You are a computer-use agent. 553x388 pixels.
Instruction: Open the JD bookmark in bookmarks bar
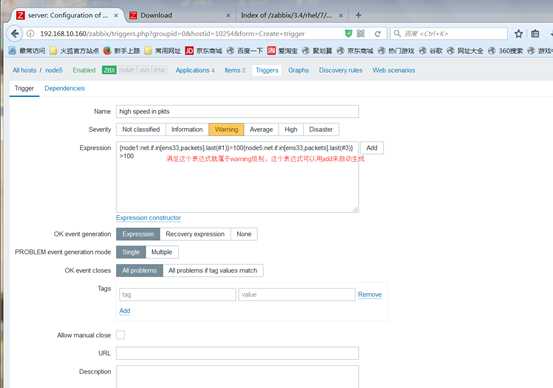203,51
